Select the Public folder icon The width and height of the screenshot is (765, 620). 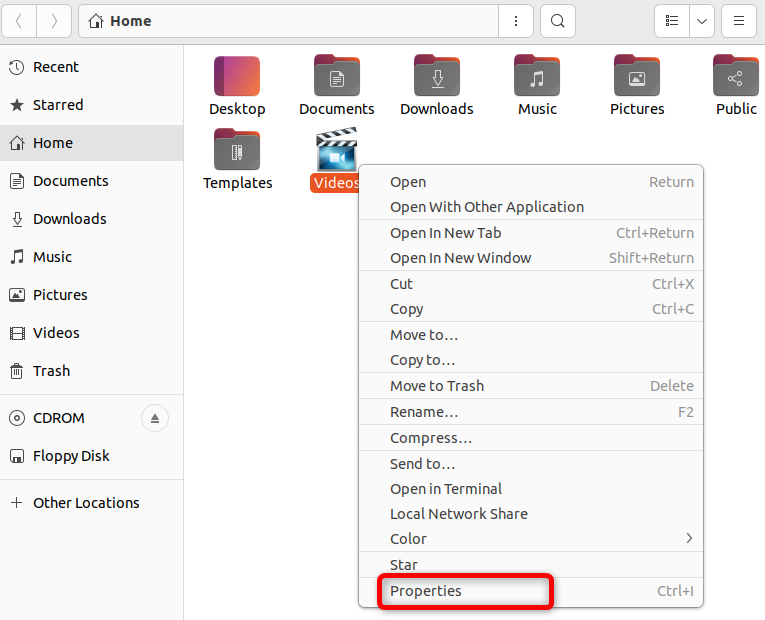click(x=736, y=77)
